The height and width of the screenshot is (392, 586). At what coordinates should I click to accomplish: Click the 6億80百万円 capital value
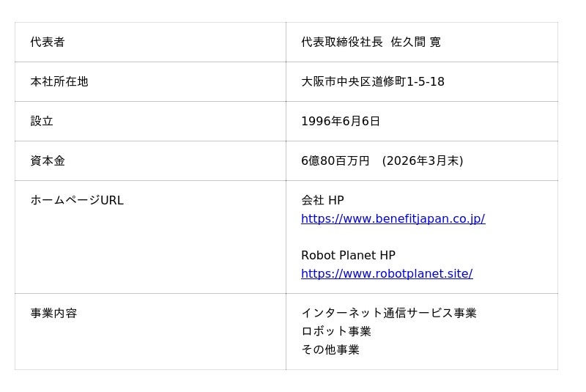[335, 160]
